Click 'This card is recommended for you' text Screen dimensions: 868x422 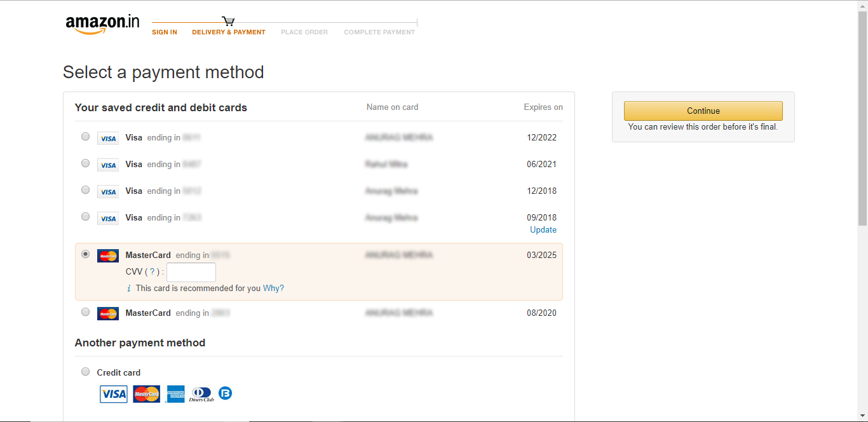[x=198, y=289]
